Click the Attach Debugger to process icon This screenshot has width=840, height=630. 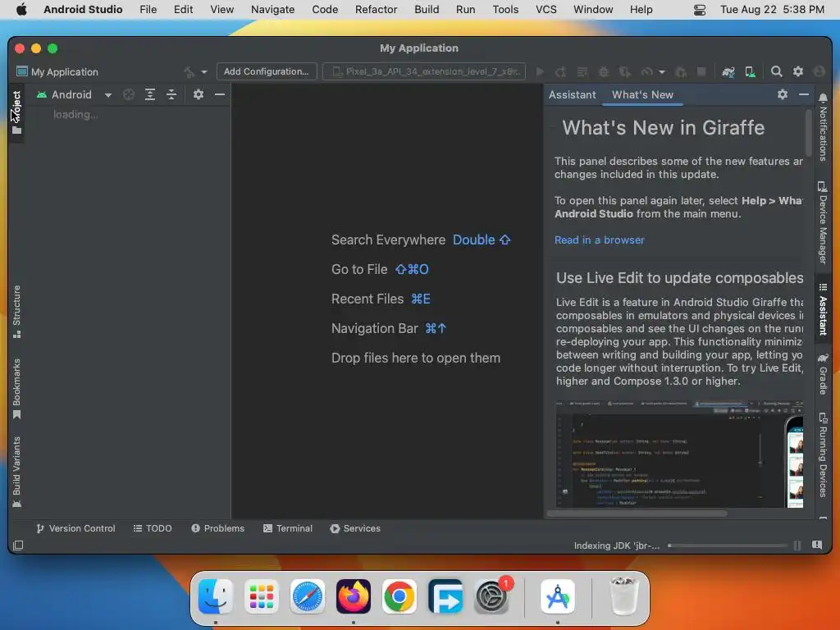(681, 72)
